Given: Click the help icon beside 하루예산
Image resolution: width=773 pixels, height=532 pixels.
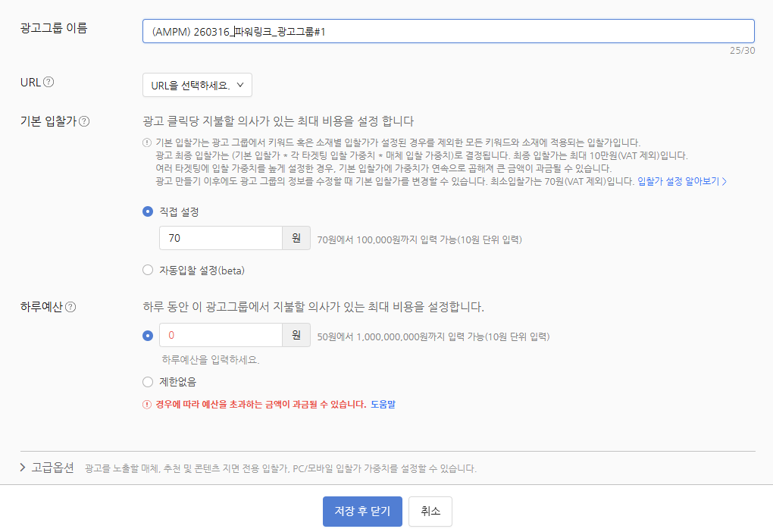Looking at the screenshot, I should click(70, 307).
